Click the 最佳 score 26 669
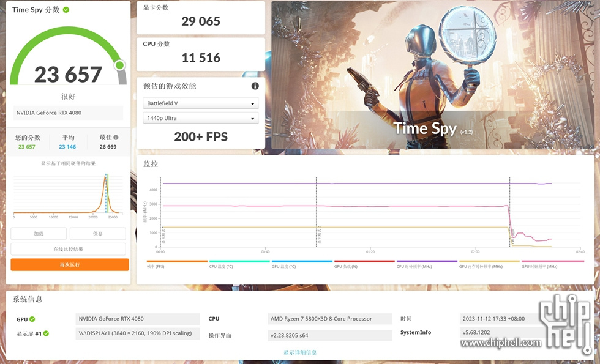Viewport: 600px width, 364px height. (108, 147)
